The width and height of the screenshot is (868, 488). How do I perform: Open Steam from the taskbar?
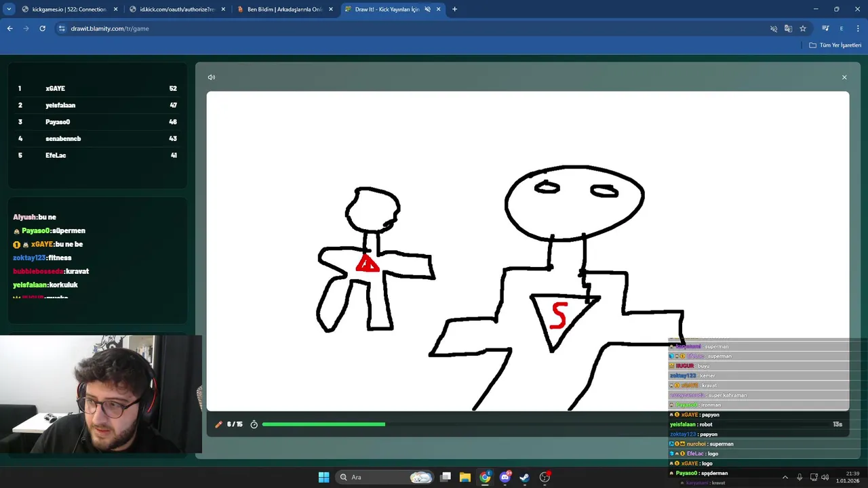click(x=525, y=477)
